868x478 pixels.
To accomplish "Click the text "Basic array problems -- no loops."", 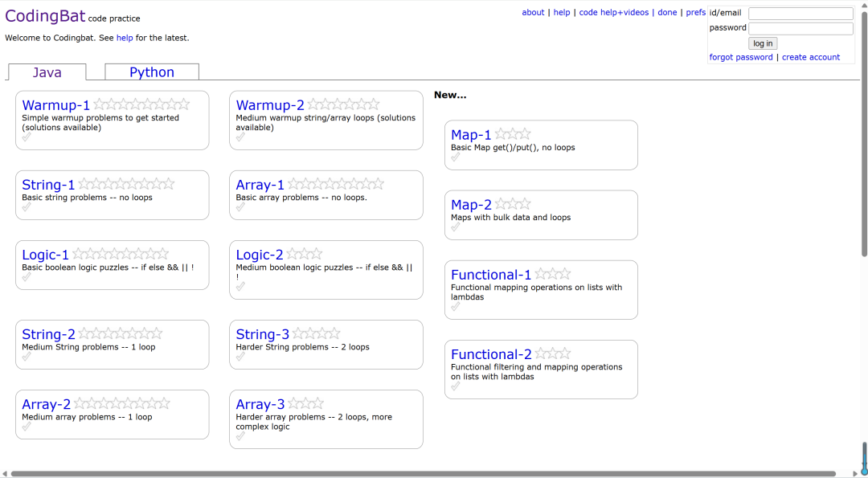I will tap(301, 198).
